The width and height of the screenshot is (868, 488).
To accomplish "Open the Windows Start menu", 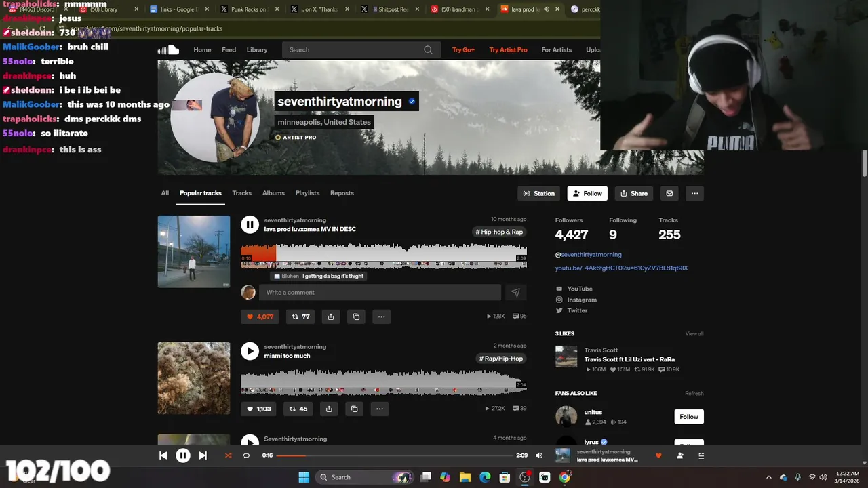I will (x=303, y=477).
